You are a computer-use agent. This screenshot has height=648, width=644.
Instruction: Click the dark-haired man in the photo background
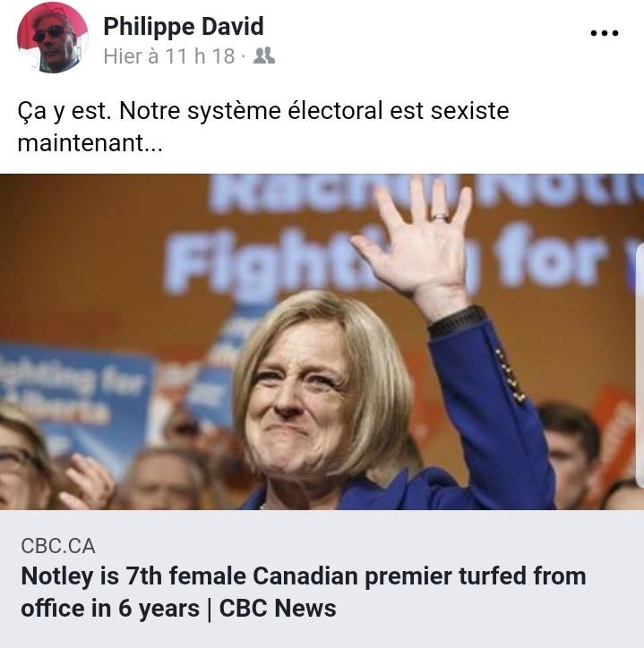[x=569, y=448]
